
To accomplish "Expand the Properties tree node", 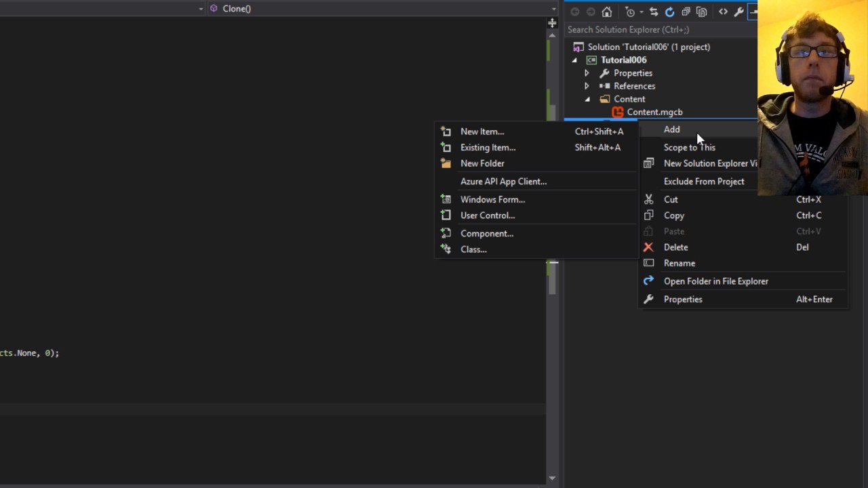I will coord(587,73).
